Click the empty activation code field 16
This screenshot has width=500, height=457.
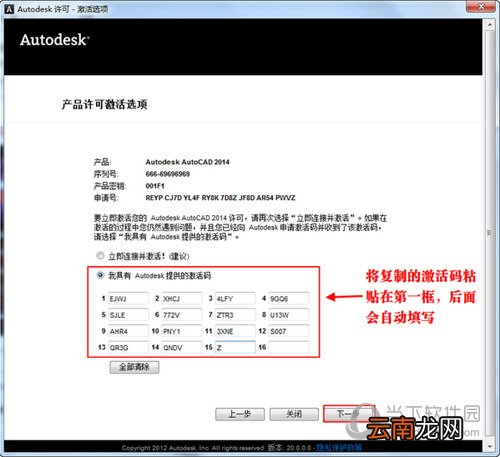(x=289, y=347)
